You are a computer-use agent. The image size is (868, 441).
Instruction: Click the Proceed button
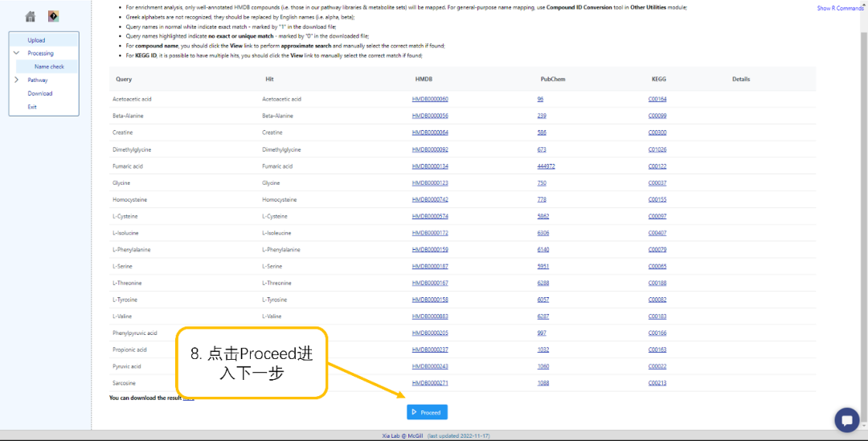pos(427,412)
